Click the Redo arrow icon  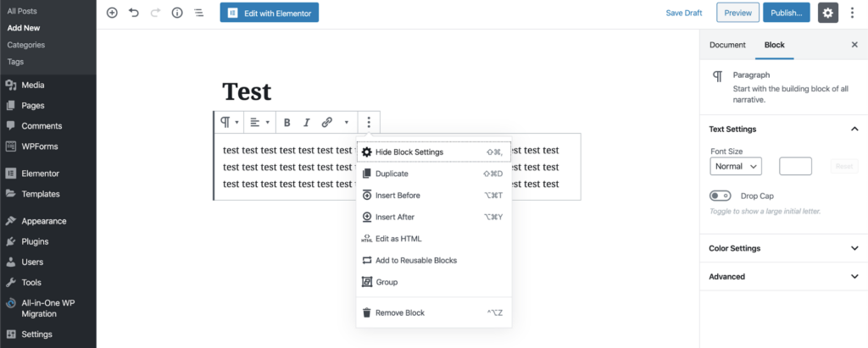coord(155,13)
